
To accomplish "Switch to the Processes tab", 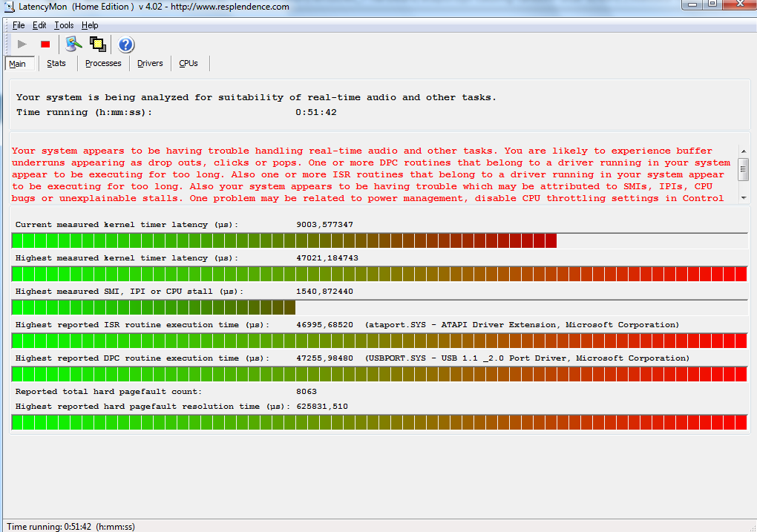I will pyautogui.click(x=103, y=64).
